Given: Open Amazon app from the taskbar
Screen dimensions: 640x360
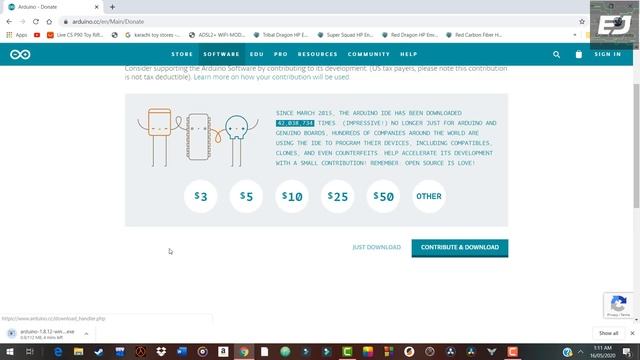Looking at the screenshot, I should (x=223, y=351).
